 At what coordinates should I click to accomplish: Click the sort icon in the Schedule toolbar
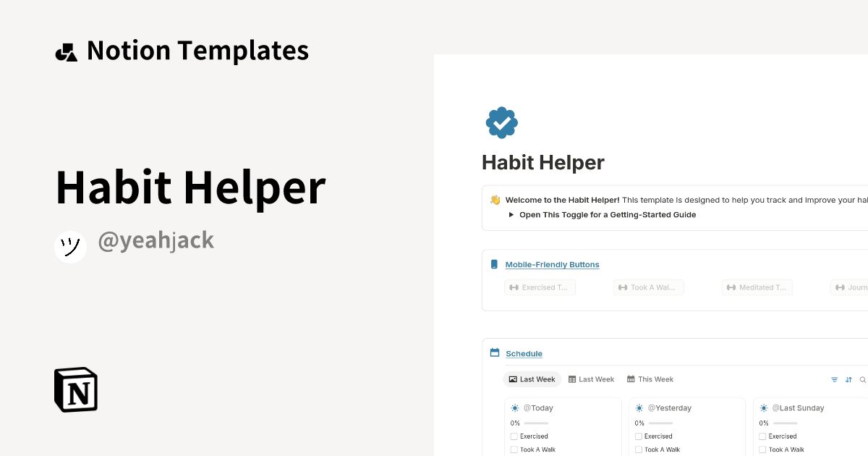(848, 379)
